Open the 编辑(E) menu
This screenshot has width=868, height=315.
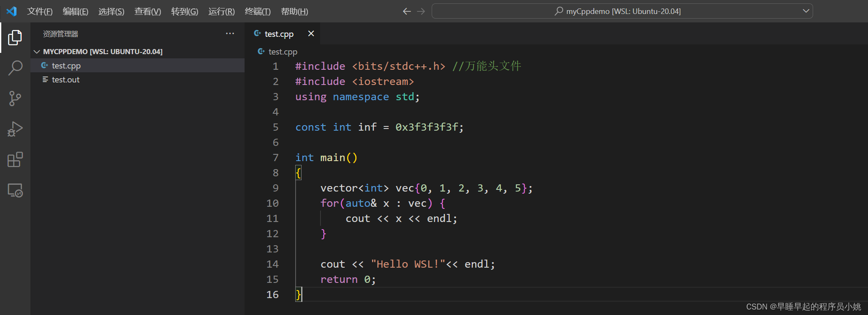[76, 11]
